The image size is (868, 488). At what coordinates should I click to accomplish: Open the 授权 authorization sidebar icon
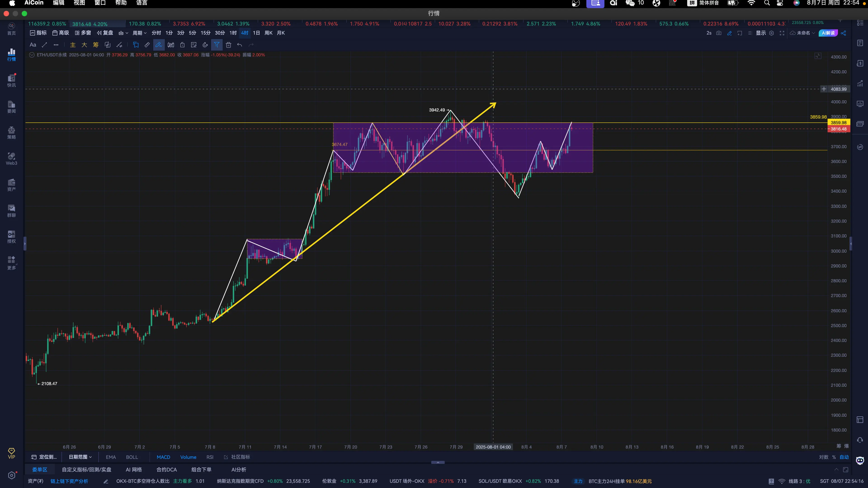(x=12, y=237)
